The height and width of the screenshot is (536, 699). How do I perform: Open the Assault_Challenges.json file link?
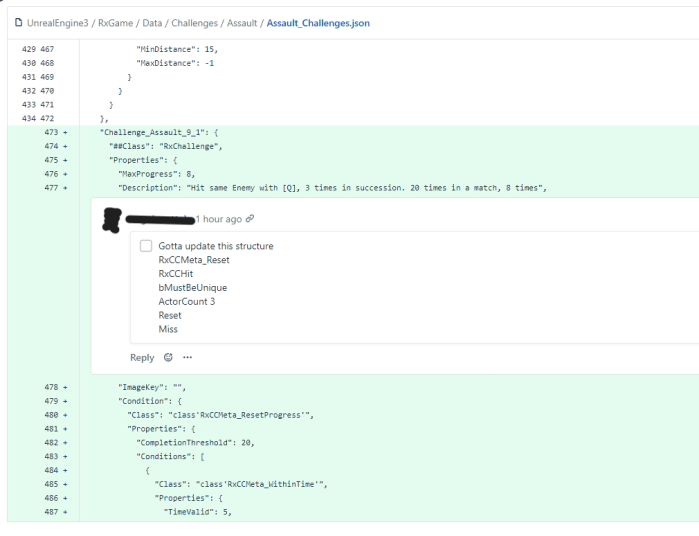coord(339,24)
